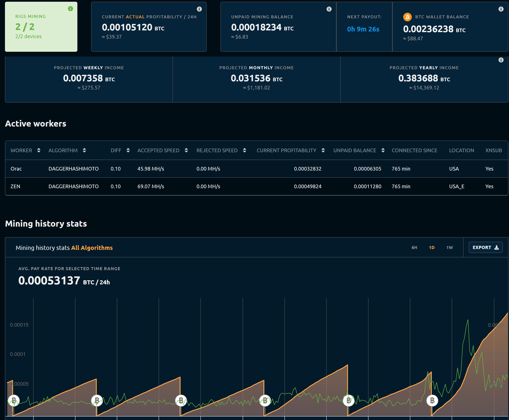The image size is (509, 420).
Task: Click ZEN unpaid balance 0.00011280
Action: pyautogui.click(x=368, y=186)
